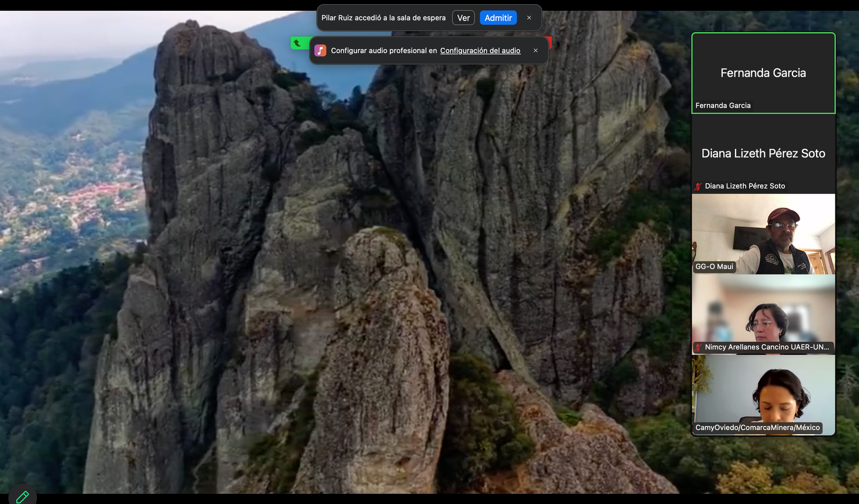This screenshot has height=504, width=859.
Task: Click the green annotation pencil icon
Action: point(23,496)
